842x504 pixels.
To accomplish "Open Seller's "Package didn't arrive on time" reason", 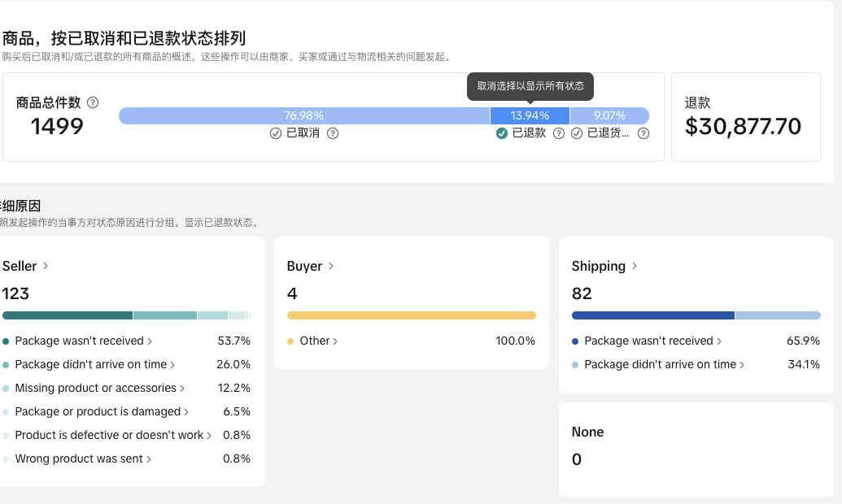I will pos(94,364).
